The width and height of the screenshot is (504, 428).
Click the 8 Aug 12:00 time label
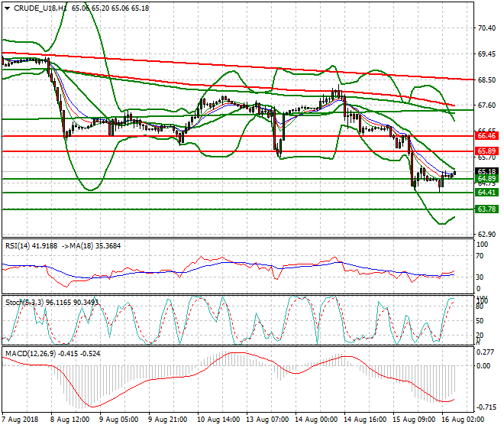pos(69,420)
